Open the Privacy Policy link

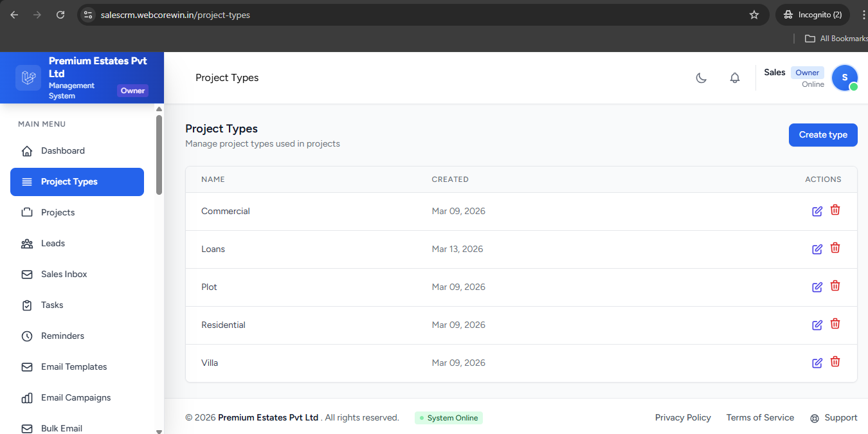pos(683,417)
